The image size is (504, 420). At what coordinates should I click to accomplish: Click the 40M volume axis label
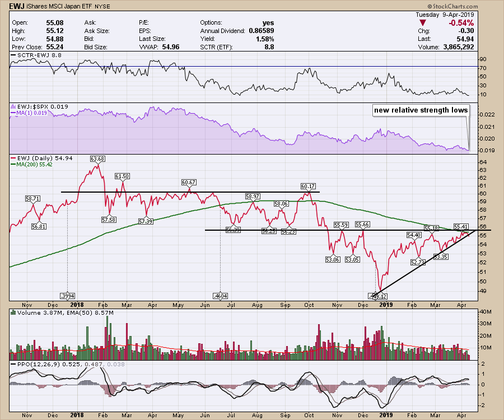tap(486, 312)
